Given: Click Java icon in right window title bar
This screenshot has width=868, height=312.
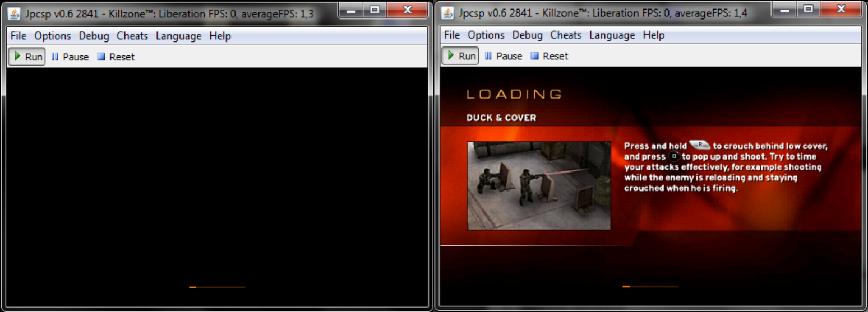Looking at the screenshot, I should click(449, 13).
